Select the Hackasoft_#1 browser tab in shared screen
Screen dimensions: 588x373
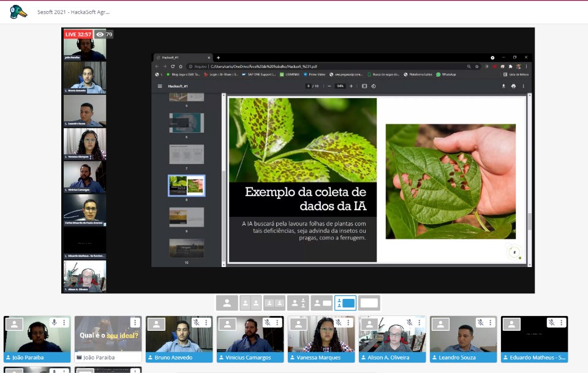tap(183, 58)
